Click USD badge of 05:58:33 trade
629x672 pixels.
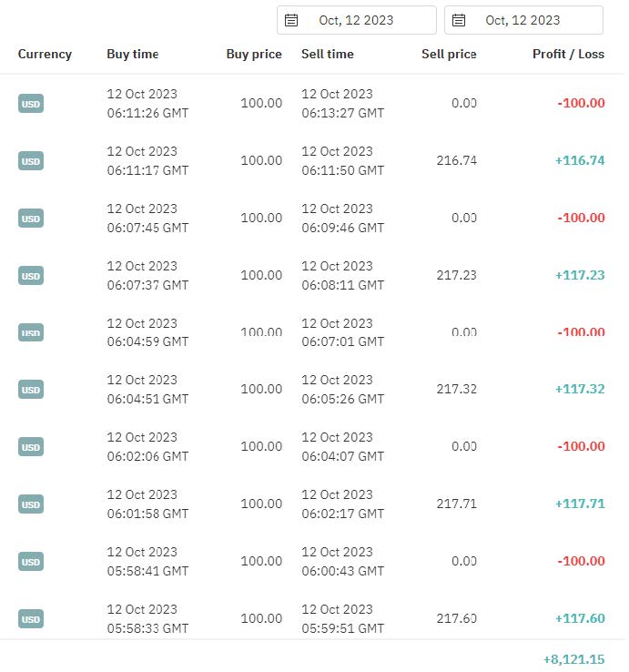point(31,619)
